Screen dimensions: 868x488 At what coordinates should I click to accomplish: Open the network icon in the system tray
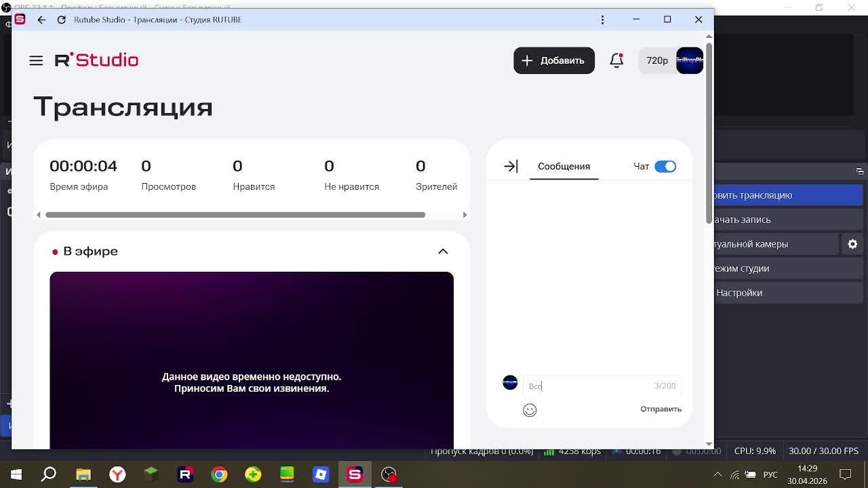click(x=735, y=474)
